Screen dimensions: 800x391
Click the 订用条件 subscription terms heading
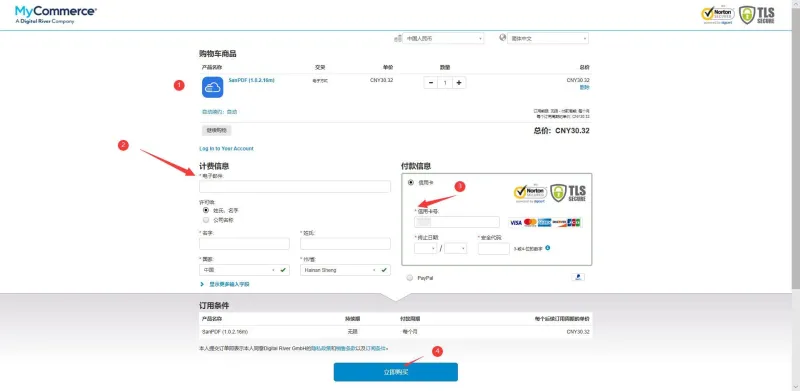(214, 306)
